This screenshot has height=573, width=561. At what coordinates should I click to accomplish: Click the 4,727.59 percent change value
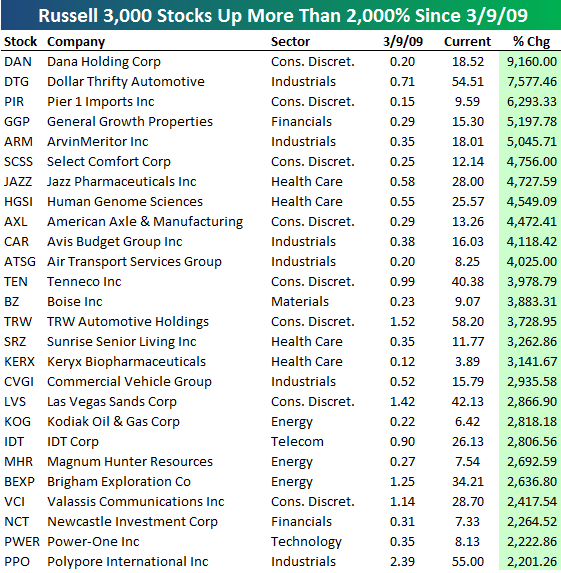(x=532, y=182)
